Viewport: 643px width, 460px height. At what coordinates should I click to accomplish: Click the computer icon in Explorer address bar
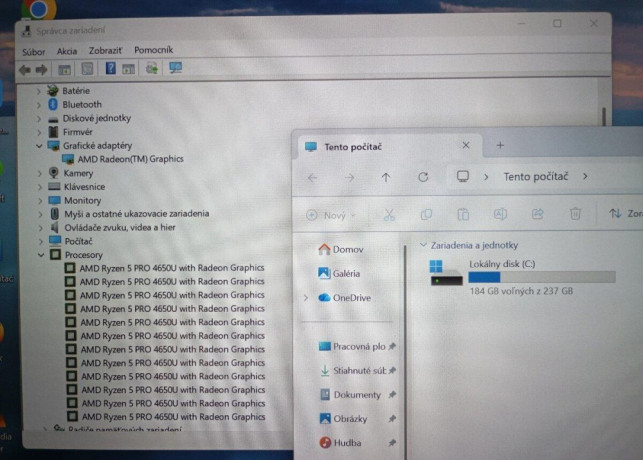point(463,177)
